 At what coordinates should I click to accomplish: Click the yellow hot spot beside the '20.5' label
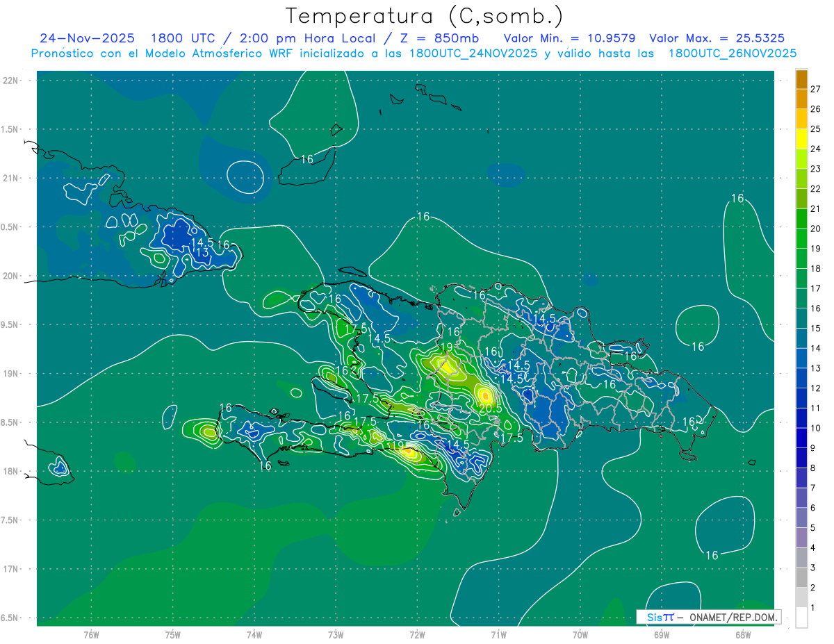click(485, 396)
